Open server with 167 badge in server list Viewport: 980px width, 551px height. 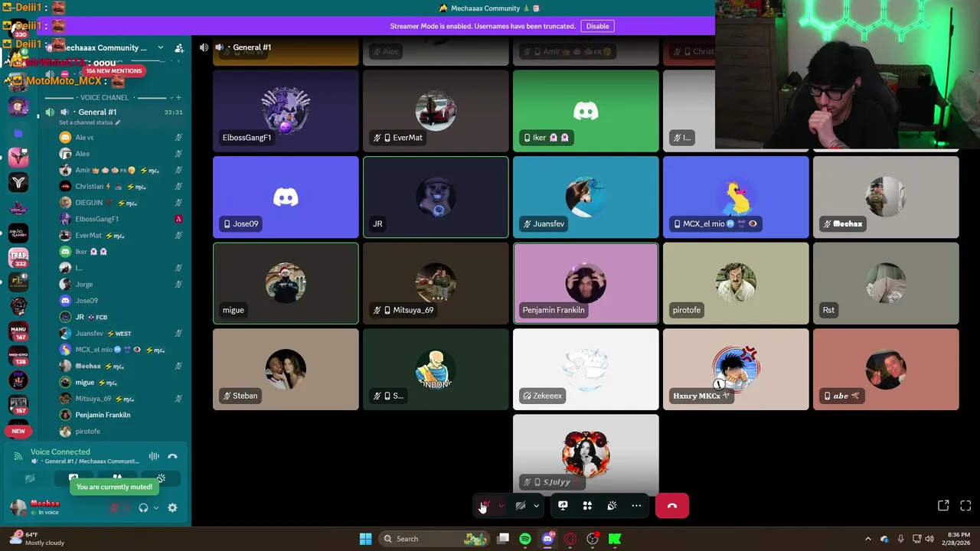coord(18,331)
